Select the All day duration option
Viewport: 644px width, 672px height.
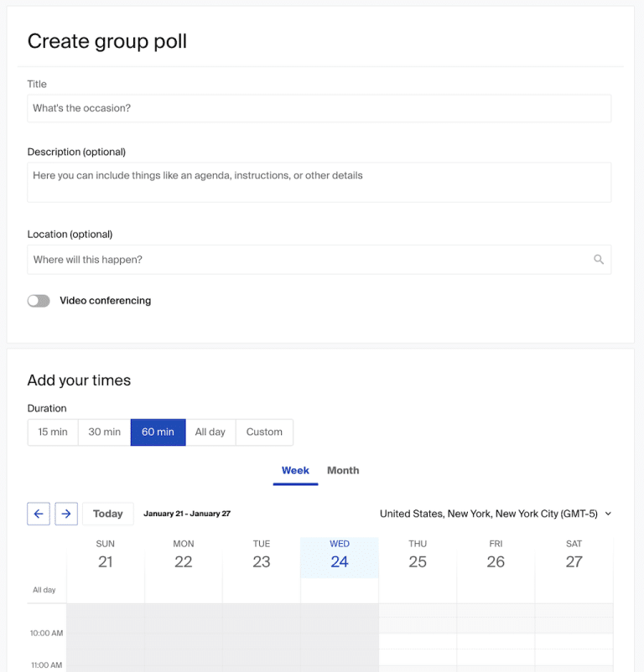pyautogui.click(x=210, y=432)
